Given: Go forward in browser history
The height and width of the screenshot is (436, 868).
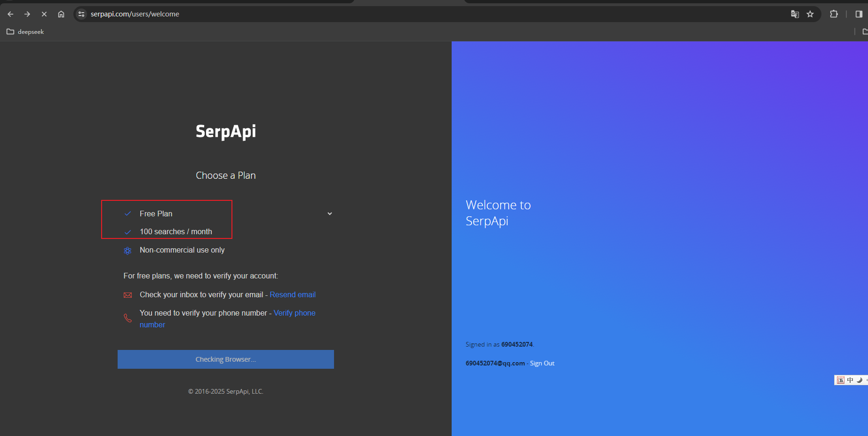Looking at the screenshot, I should pyautogui.click(x=27, y=14).
